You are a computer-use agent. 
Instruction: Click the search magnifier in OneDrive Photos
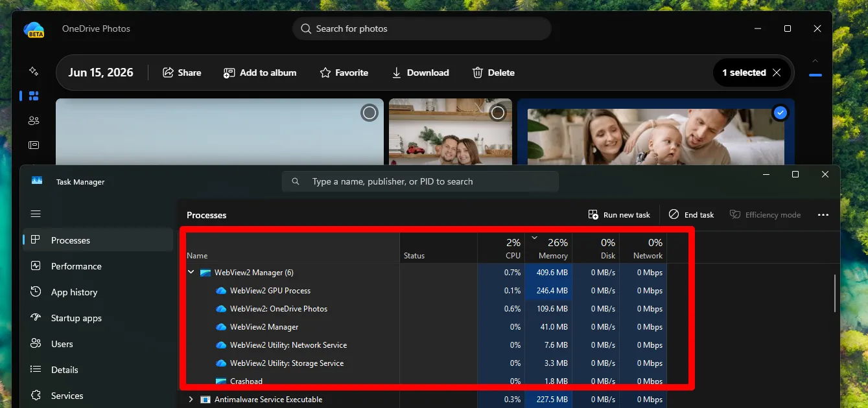[306, 28]
